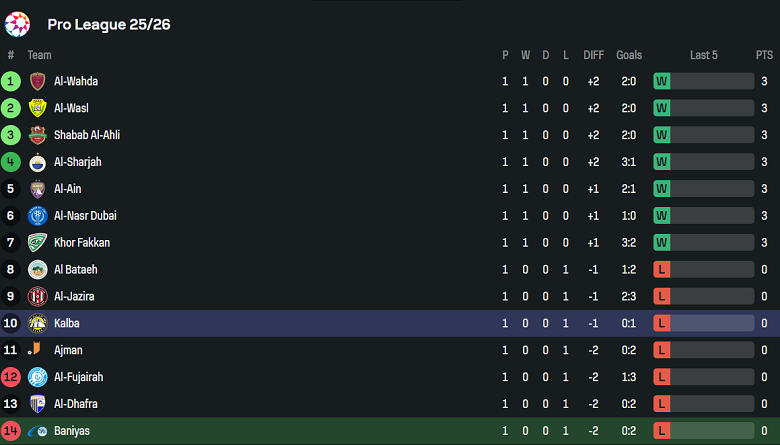Screen dimensions: 780x445
Task: Click the Pro League logo icon
Action: pos(17,23)
